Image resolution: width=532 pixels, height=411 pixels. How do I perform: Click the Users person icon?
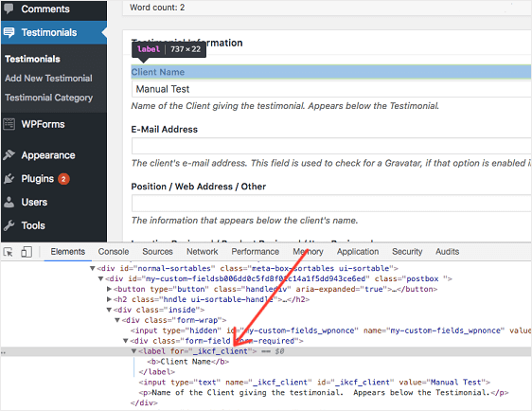(x=9, y=202)
